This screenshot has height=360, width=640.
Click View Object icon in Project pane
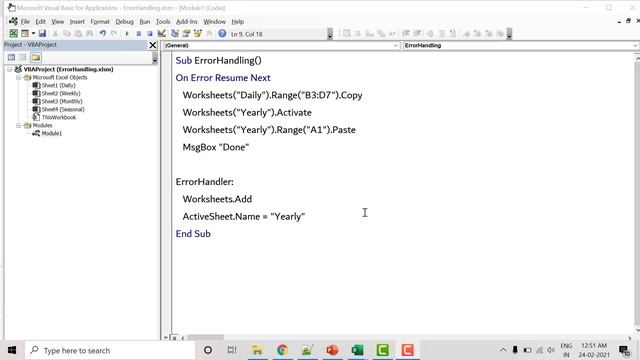pos(23,58)
